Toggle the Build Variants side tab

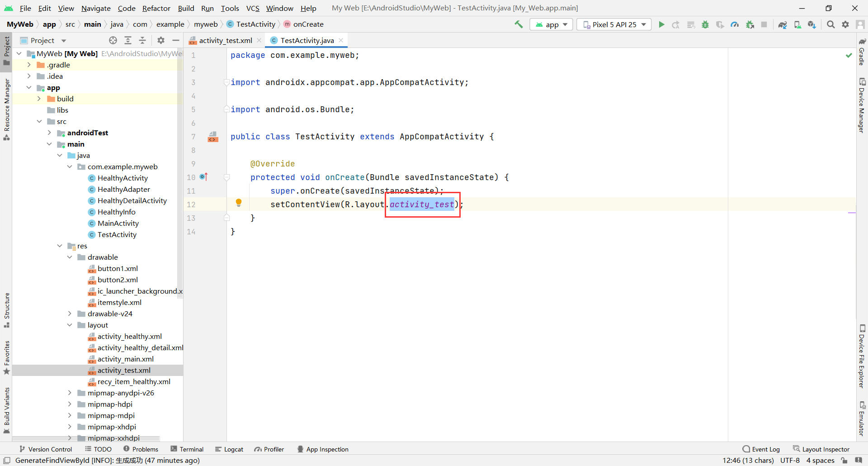coord(6,410)
